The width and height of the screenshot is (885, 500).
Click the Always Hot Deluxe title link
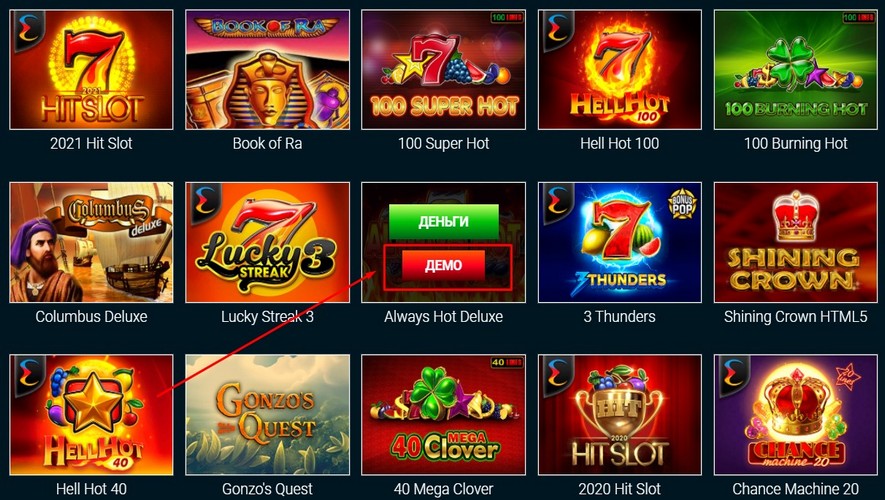[x=444, y=317]
